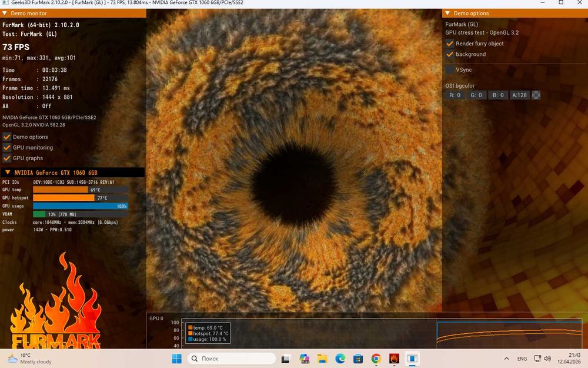Show hidden system tray icons

(x=507, y=358)
